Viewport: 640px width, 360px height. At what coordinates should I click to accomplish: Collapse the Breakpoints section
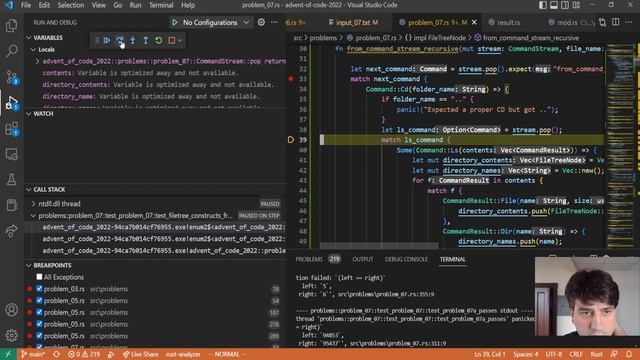29,265
